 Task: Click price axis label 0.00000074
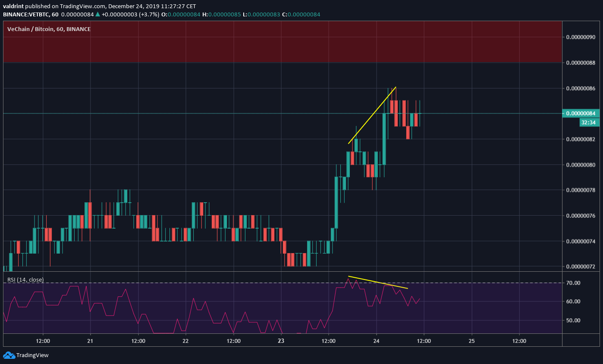pos(581,241)
